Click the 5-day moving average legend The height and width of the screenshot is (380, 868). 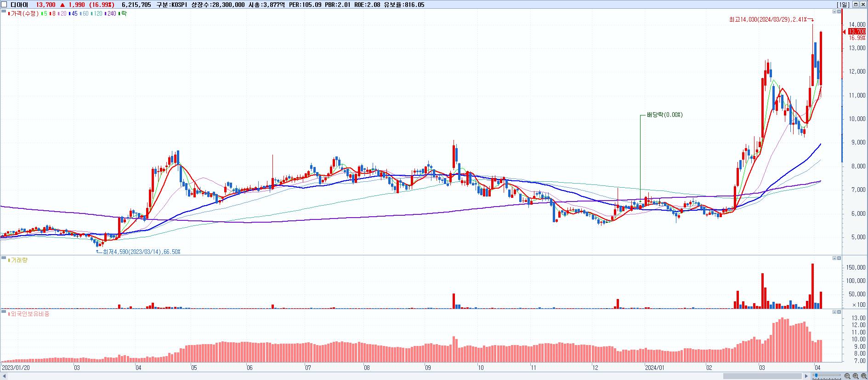click(x=44, y=14)
